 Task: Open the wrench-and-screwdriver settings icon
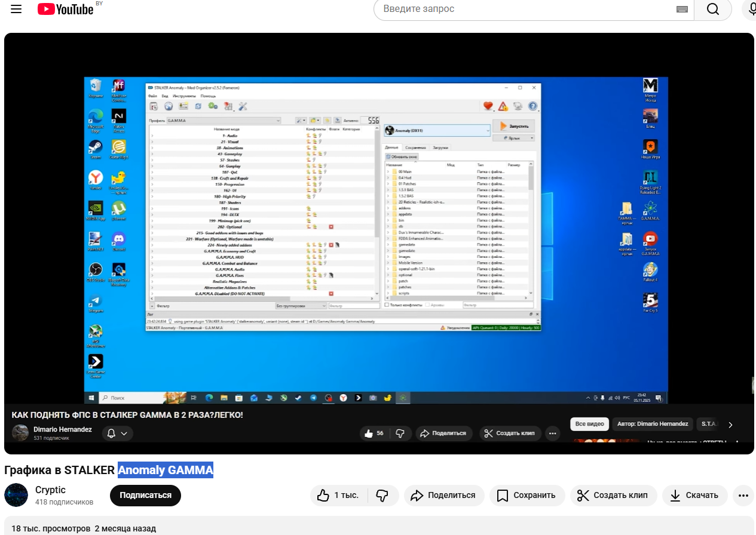click(x=243, y=106)
